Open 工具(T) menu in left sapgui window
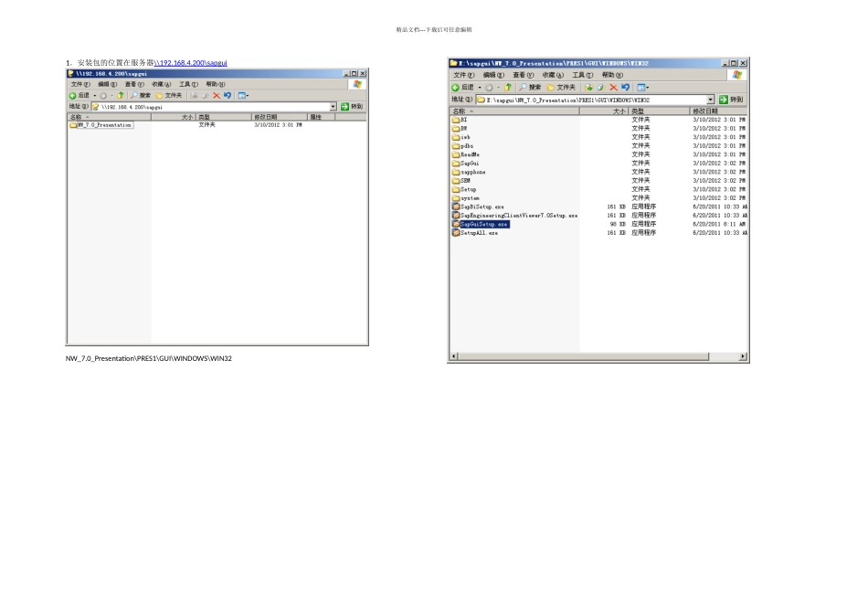The image size is (868, 614). (188, 84)
